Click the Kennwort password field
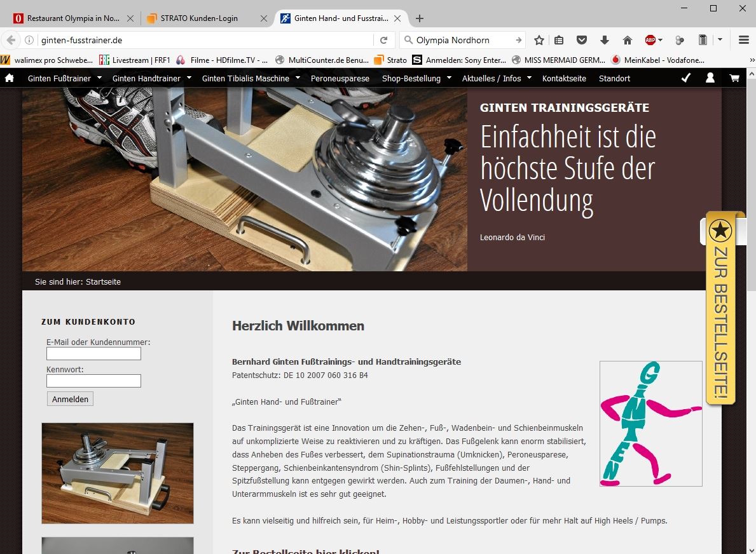The width and height of the screenshot is (756, 554). pyautogui.click(x=93, y=381)
